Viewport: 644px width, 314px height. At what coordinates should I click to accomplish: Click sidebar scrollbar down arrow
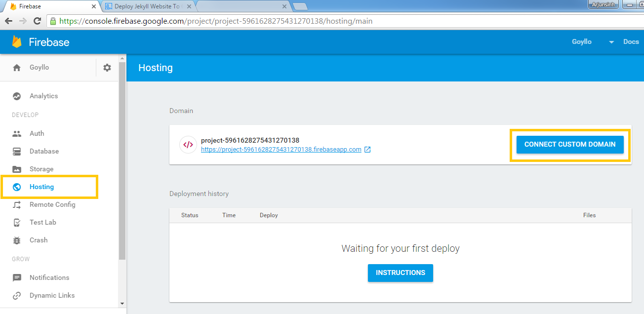tap(122, 303)
